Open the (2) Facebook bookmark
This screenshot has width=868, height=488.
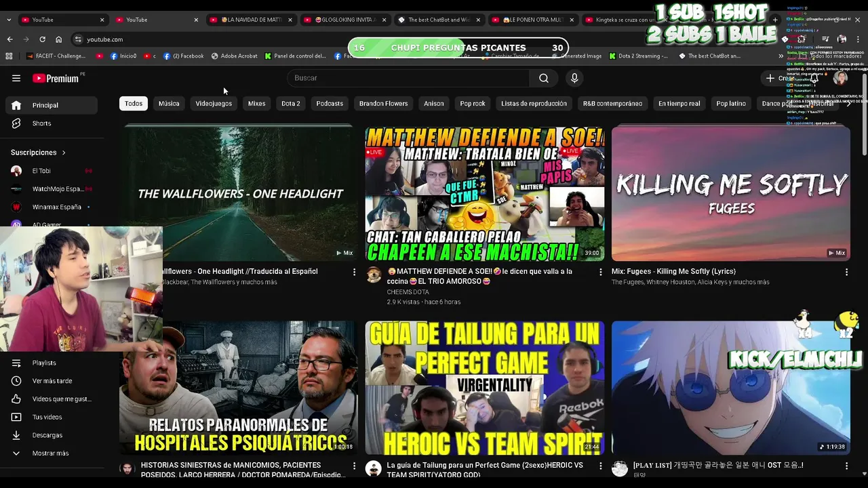pos(183,56)
